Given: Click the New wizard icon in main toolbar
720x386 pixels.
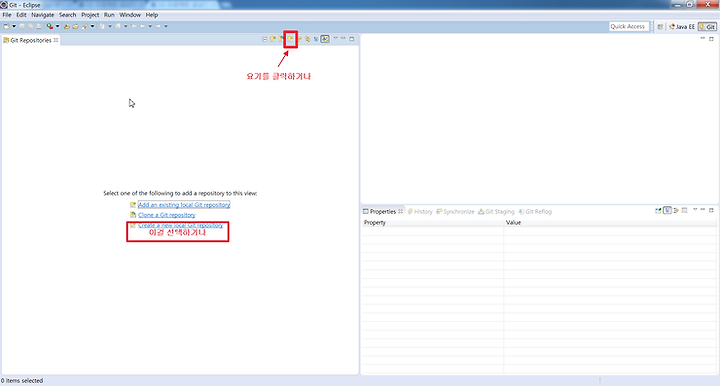Looking at the screenshot, I should pos(6,26).
